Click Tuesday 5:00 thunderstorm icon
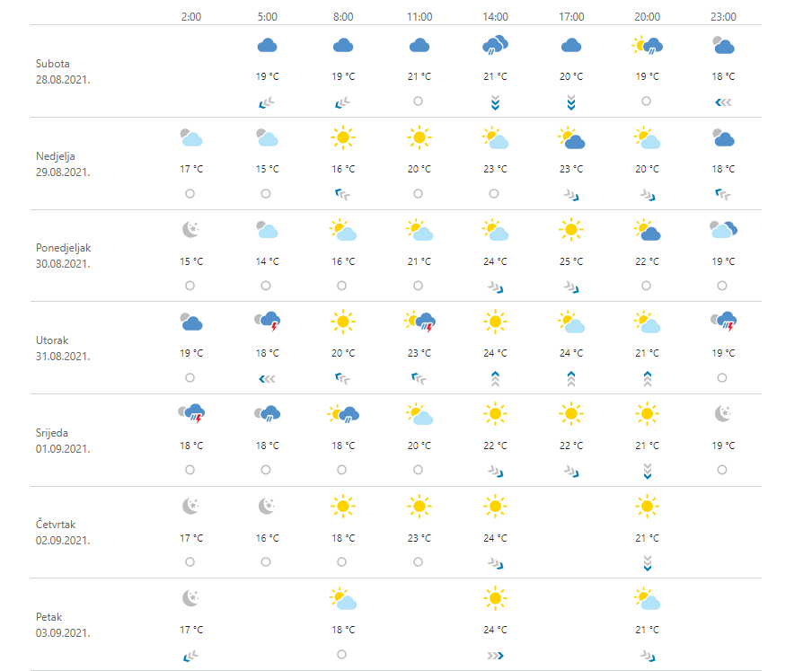The height and width of the screenshot is (671, 812). click(x=267, y=321)
